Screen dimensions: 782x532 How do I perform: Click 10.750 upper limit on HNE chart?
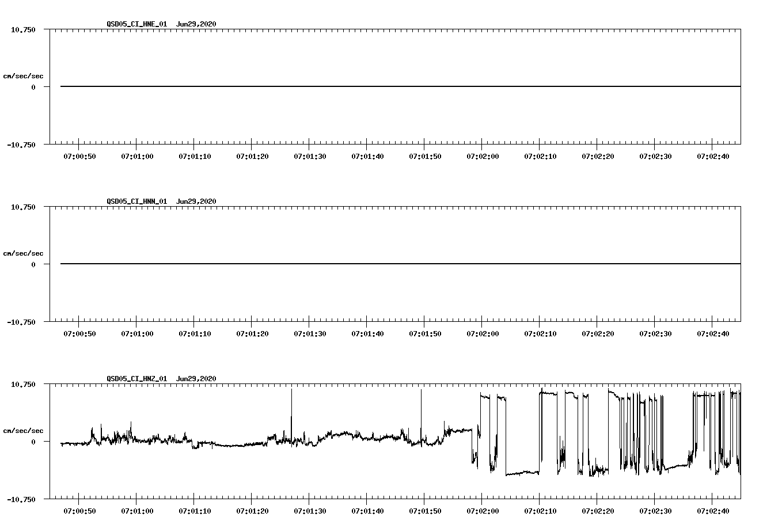click(23, 29)
